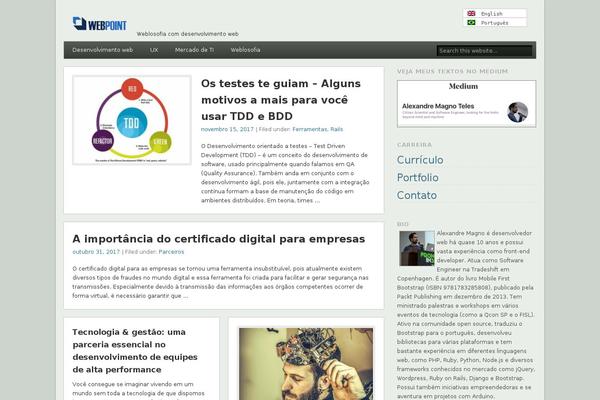Open Tecnologia & gestão article title

pos(135,351)
